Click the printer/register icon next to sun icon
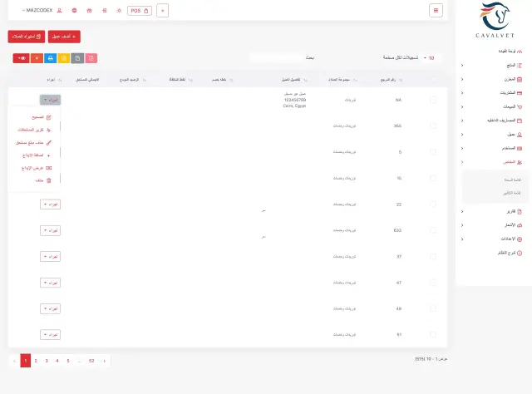 point(105,11)
